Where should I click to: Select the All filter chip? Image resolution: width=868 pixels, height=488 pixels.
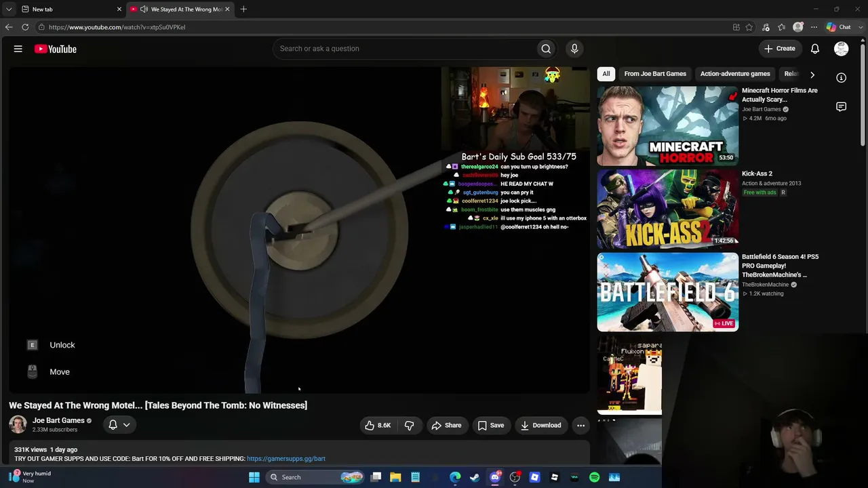coord(606,74)
